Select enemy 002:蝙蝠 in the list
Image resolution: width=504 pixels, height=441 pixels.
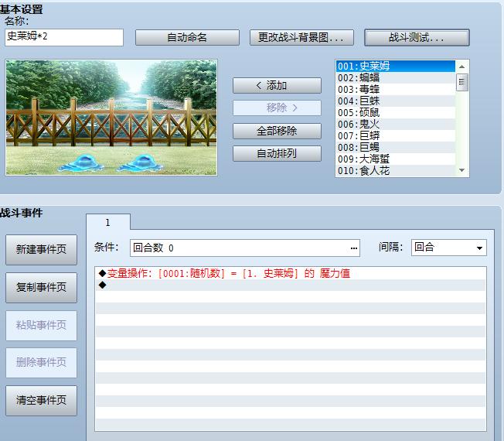(396, 77)
